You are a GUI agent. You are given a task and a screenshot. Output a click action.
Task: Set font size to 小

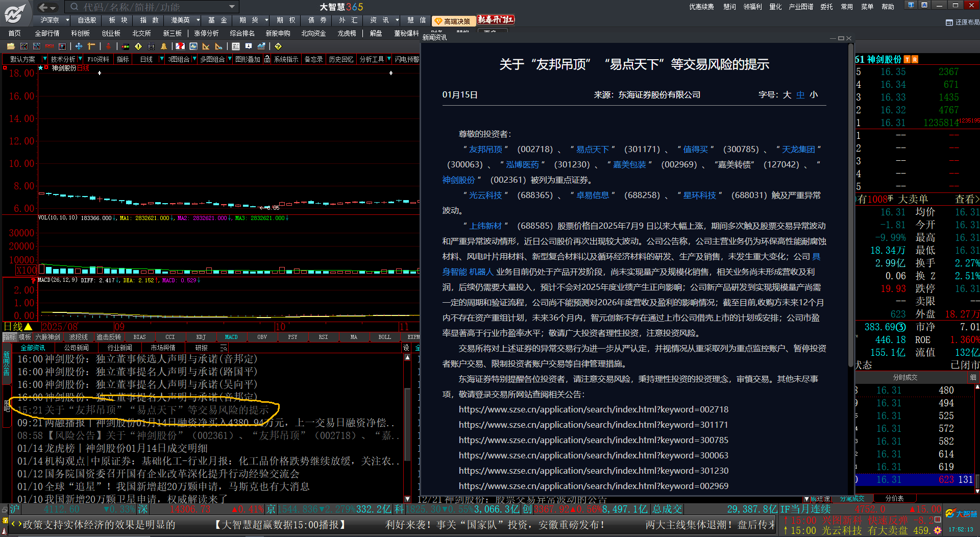814,95
